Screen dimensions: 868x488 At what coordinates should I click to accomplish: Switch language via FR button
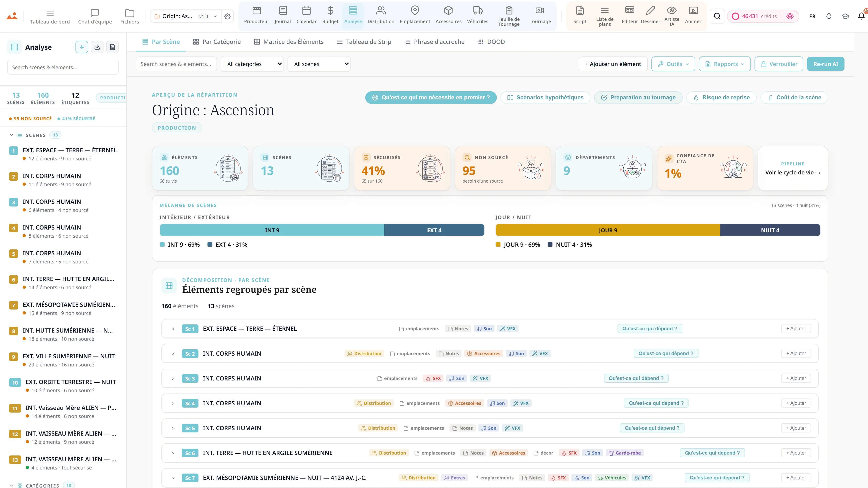click(812, 16)
